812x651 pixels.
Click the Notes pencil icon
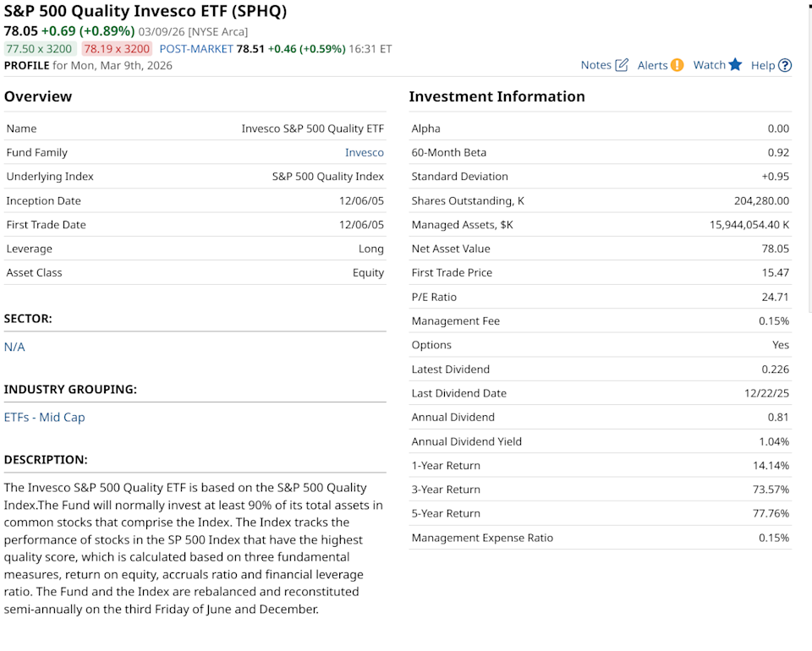[622, 65]
